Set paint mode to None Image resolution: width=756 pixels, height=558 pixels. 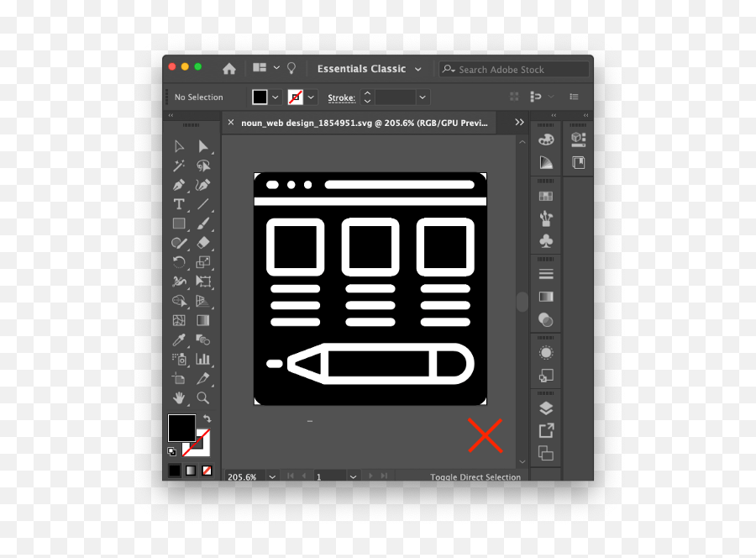[x=207, y=471]
